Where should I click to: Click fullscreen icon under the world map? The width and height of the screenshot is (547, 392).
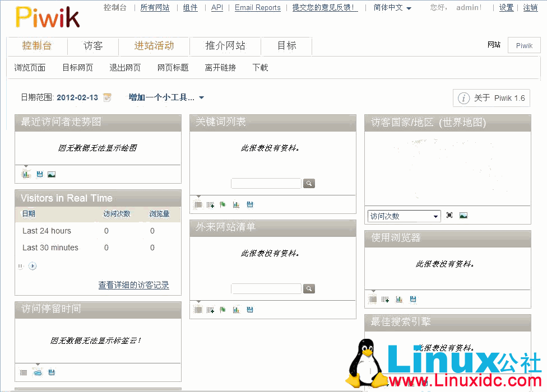click(x=449, y=216)
